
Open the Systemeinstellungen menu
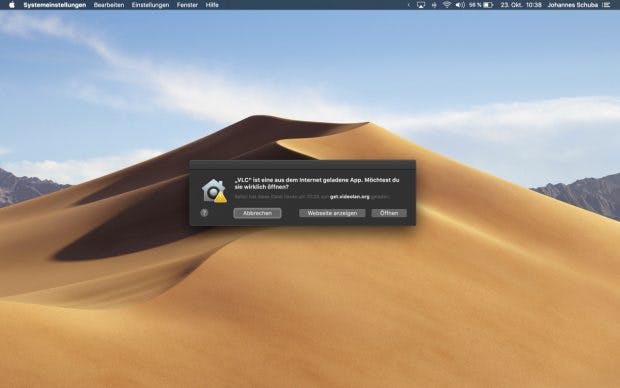tap(55, 5)
